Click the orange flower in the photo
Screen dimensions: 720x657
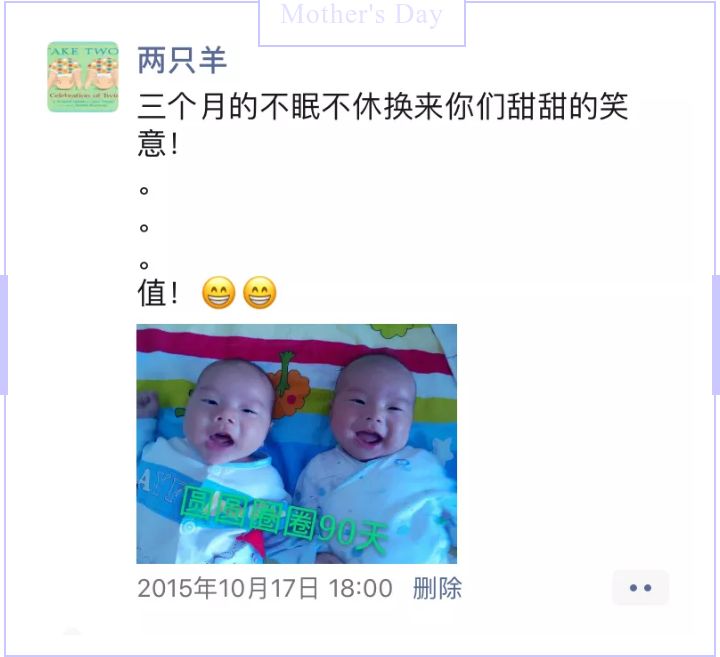[290, 391]
